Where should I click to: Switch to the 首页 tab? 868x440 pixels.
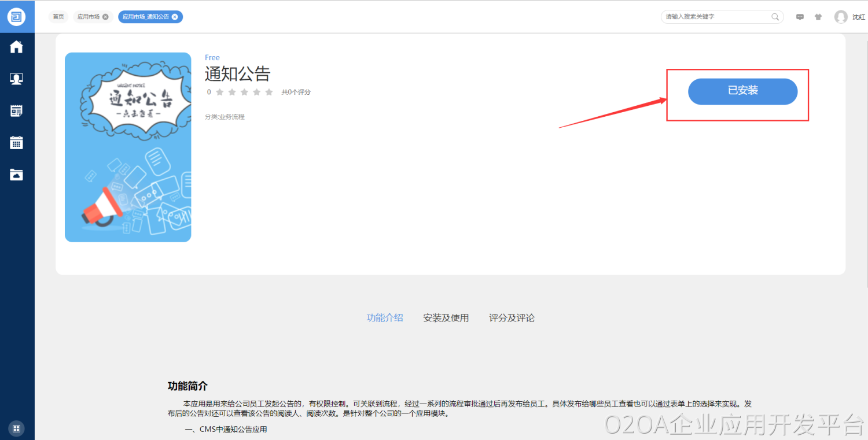[x=58, y=17]
